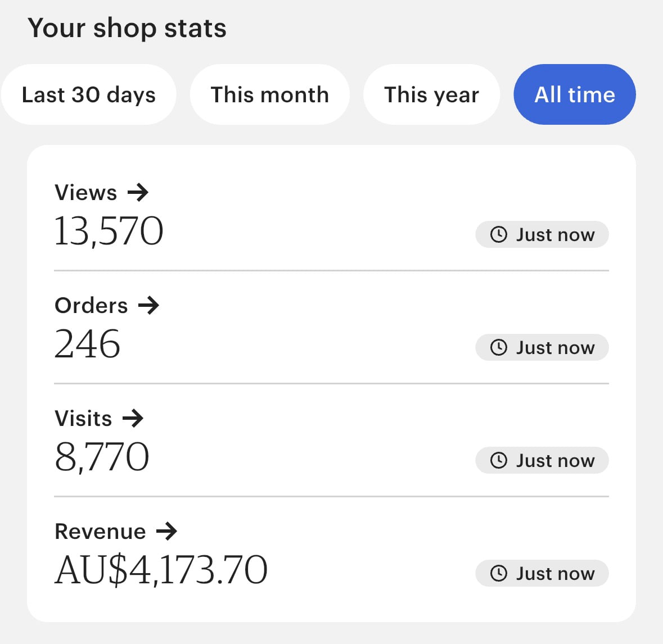Click the 13,570 views count
This screenshot has width=663, height=644.
click(x=109, y=231)
